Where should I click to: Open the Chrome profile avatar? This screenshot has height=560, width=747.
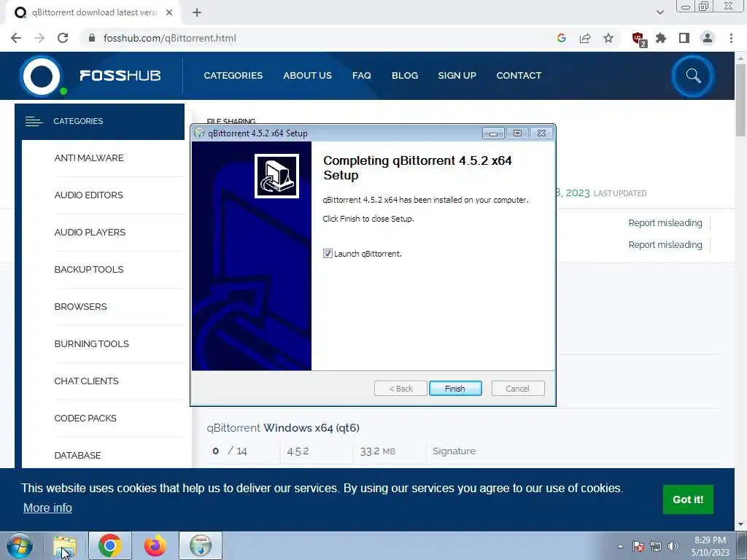pyautogui.click(x=708, y=38)
